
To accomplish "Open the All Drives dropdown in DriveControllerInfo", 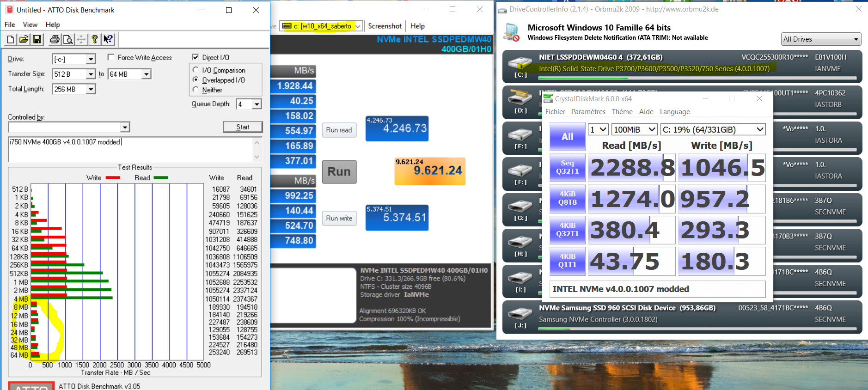I will coord(821,39).
